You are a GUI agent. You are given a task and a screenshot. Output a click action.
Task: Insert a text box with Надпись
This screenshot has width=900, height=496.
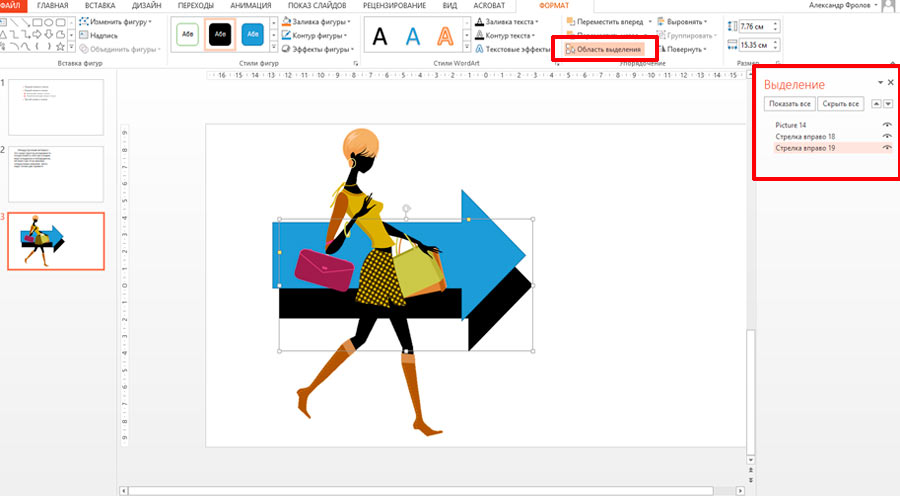click(x=98, y=35)
